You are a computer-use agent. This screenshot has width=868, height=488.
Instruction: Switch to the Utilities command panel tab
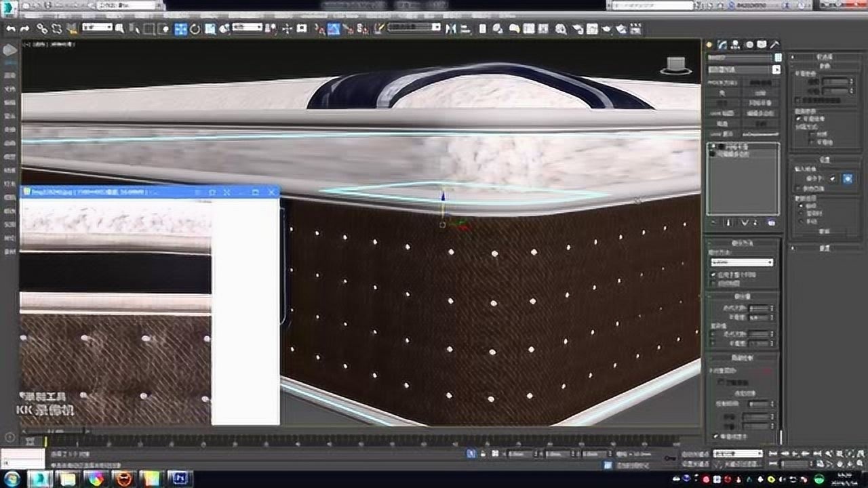tap(774, 44)
